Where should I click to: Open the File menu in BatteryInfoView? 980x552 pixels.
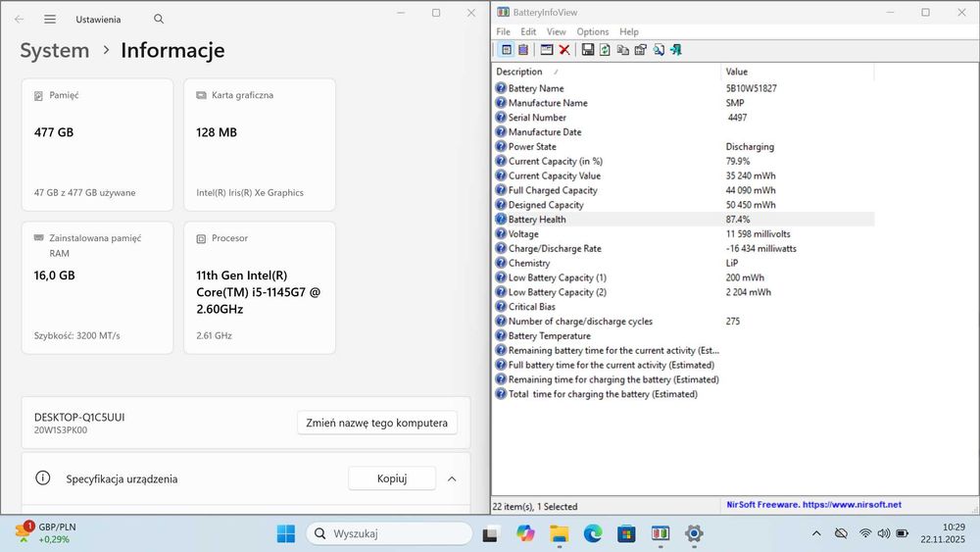coord(503,32)
